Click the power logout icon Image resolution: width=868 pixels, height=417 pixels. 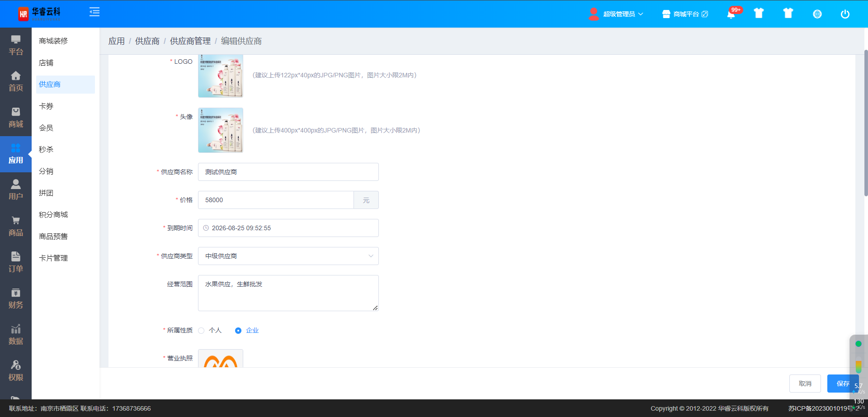[x=844, y=14]
